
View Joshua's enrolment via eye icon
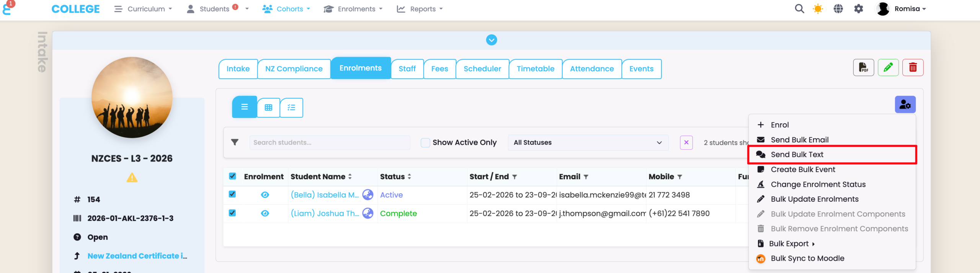265,213
